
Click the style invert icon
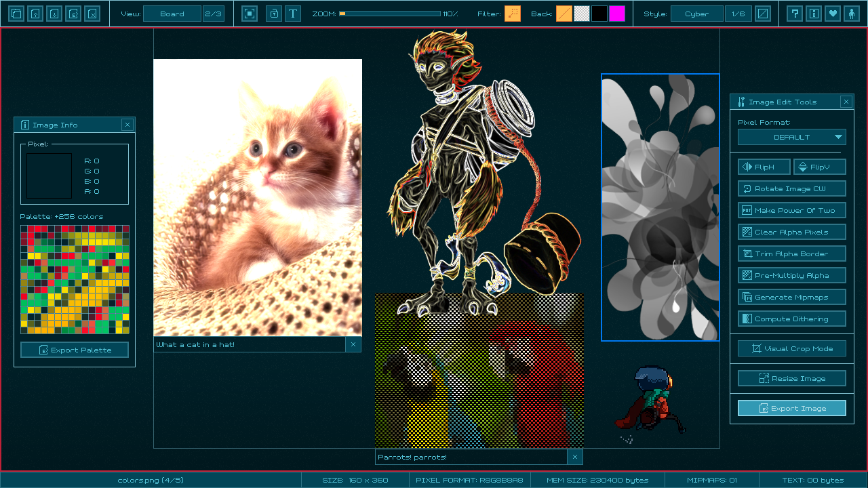pyautogui.click(x=763, y=14)
